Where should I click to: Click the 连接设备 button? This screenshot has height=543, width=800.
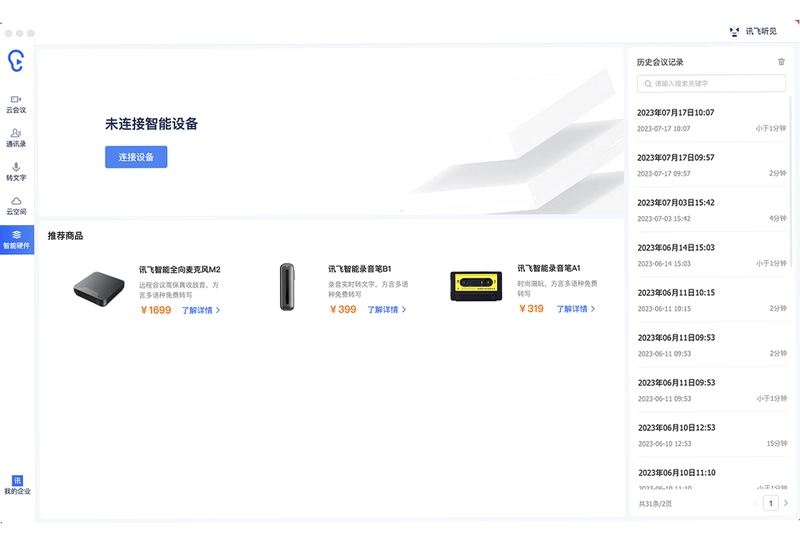tap(136, 157)
